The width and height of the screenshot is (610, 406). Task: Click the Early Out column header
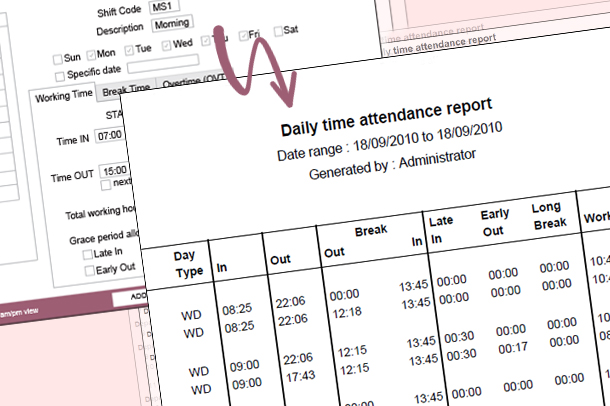coord(494,223)
